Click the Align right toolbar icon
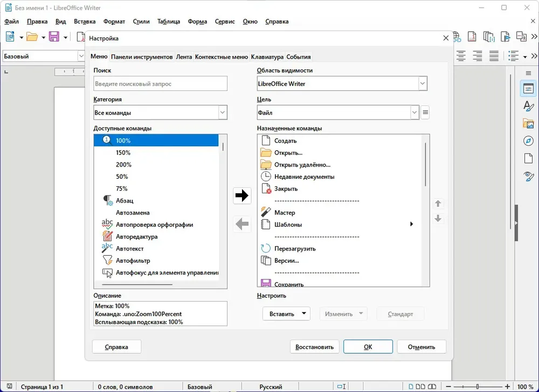 (x=478, y=56)
